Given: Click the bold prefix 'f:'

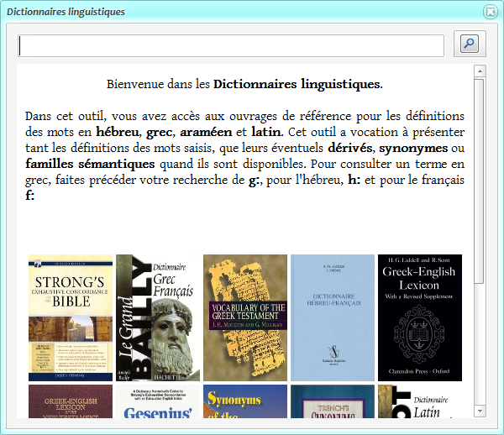Looking at the screenshot, I should [x=30, y=196].
